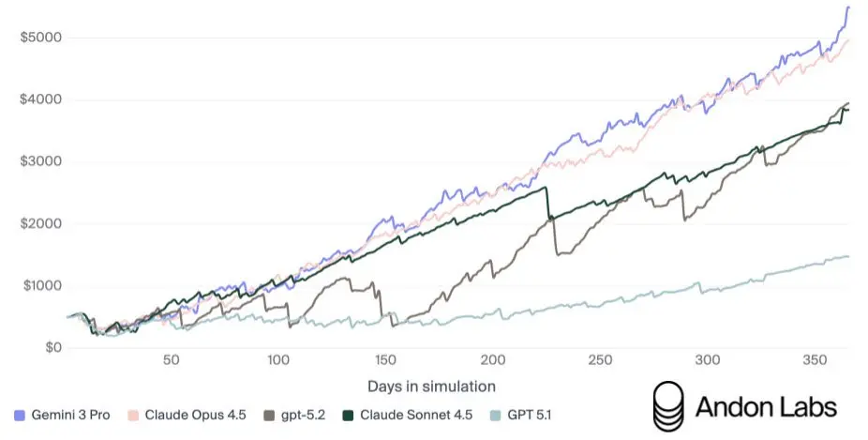The height and width of the screenshot is (440, 868).
Task: Click the Gemini 3 Pro purple legend swatch
Action: coord(21,414)
